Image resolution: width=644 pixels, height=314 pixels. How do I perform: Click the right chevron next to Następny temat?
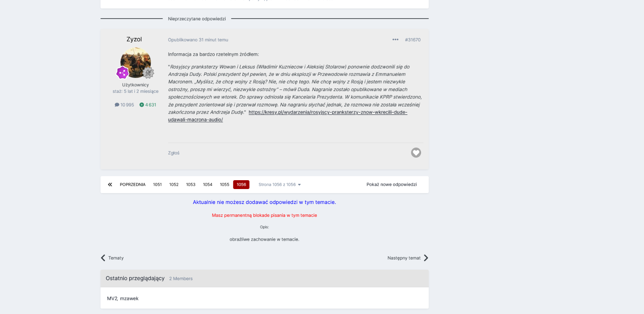(x=426, y=258)
